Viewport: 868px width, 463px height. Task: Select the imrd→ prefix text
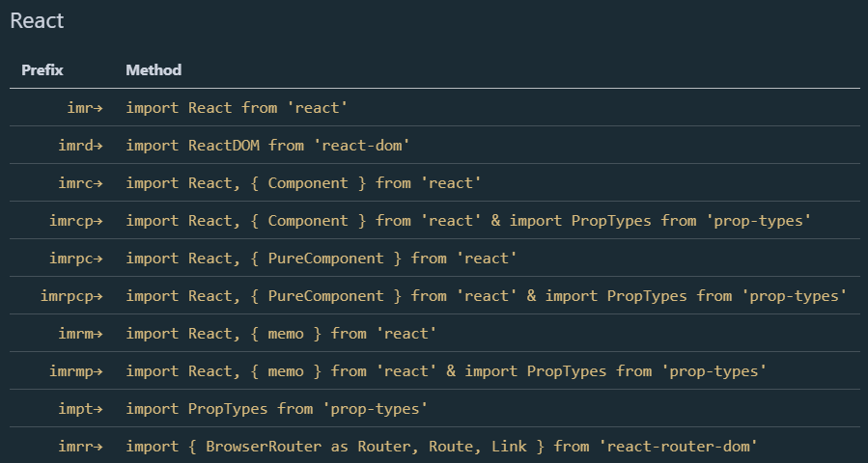tap(80, 145)
